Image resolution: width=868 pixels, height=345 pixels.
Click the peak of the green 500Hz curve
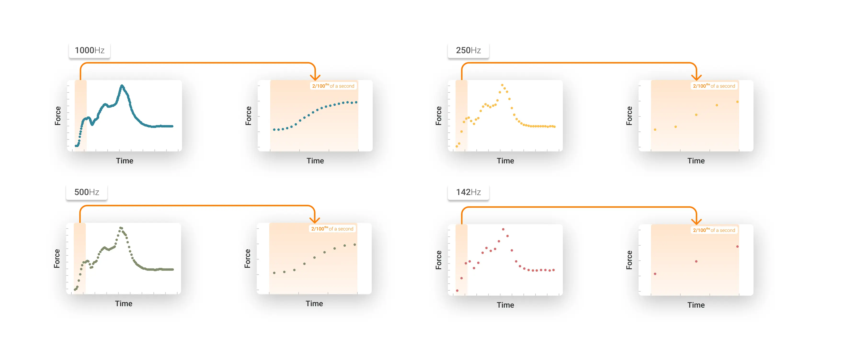pyautogui.click(x=121, y=228)
